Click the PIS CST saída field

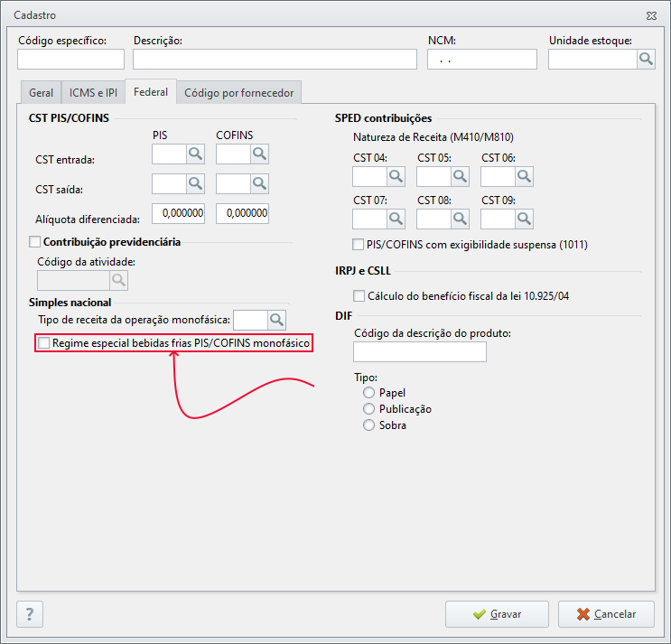(x=169, y=184)
